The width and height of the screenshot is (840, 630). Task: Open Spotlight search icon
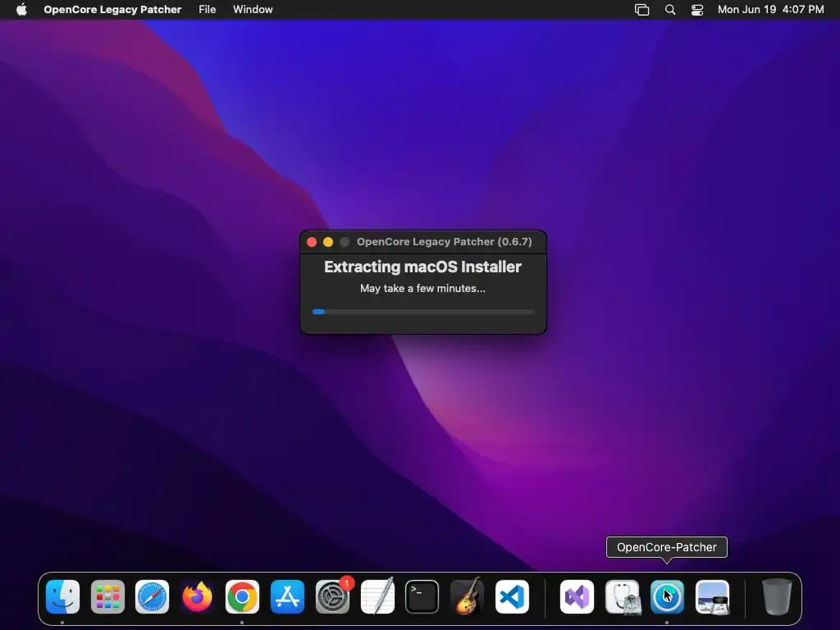coord(670,9)
